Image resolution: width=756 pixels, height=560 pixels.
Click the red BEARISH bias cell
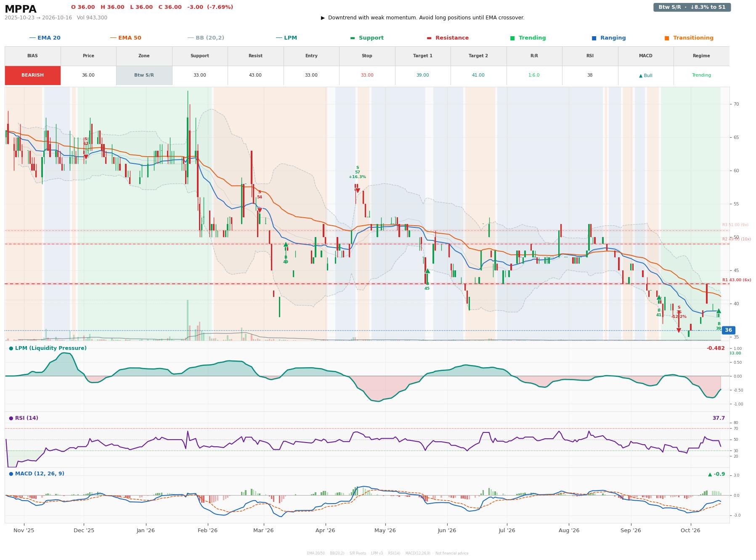coord(32,75)
